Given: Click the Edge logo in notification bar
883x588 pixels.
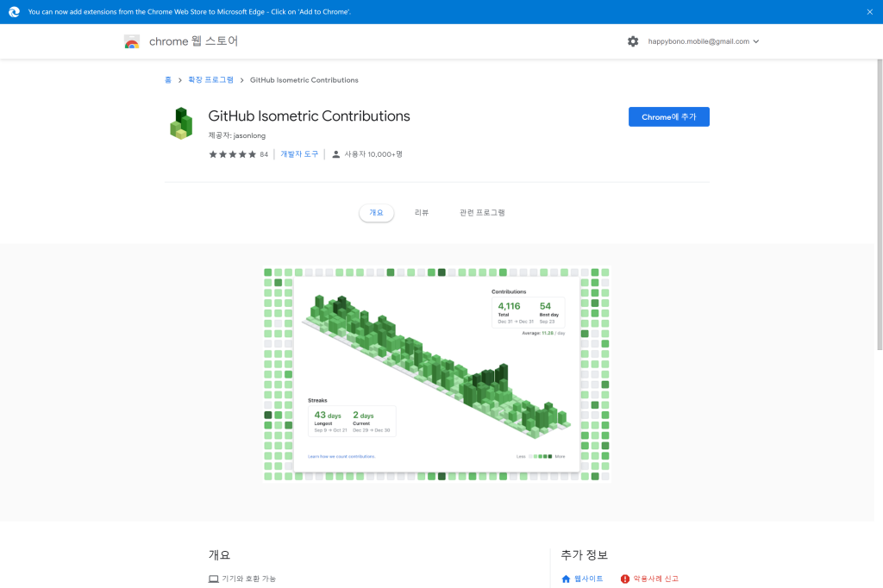Looking at the screenshot, I should click(14, 12).
